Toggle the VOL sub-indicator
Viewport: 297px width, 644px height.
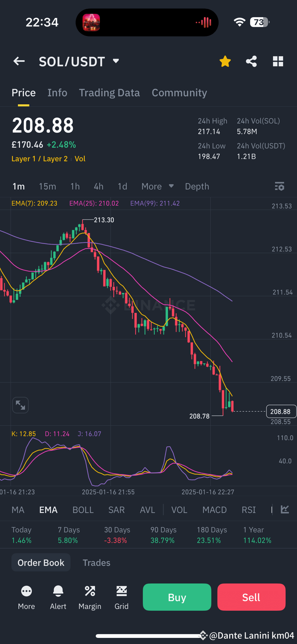[179, 510]
